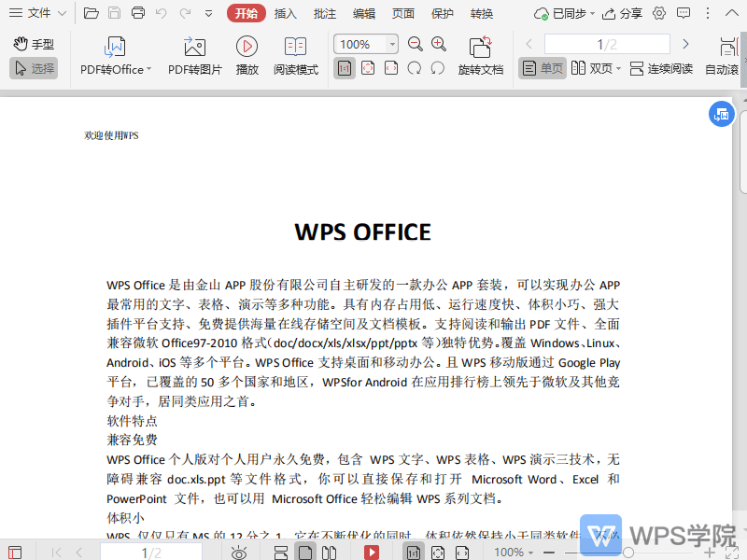
Task: Open the 100% zoom level dropdown
Action: [389, 44]
